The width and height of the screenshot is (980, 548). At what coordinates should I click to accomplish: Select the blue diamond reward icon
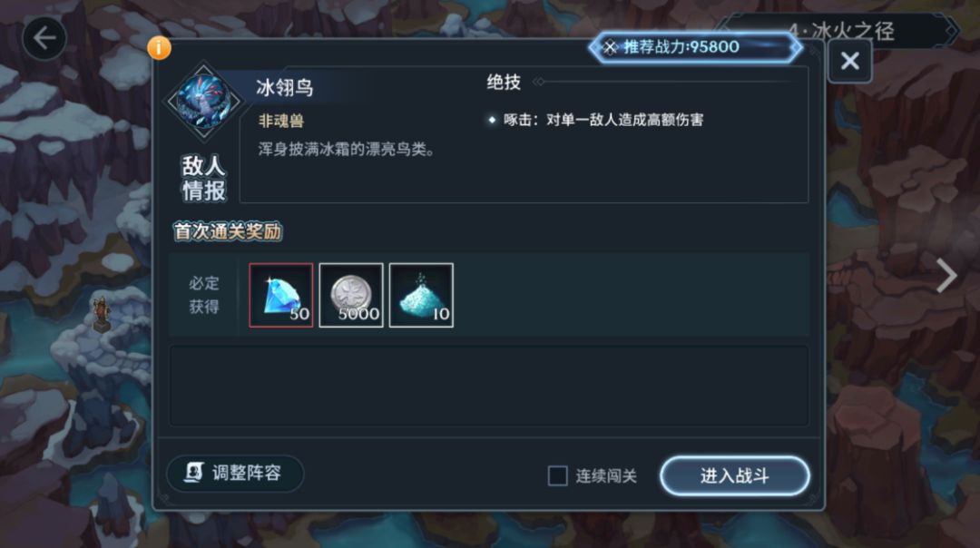pos(281,295)
